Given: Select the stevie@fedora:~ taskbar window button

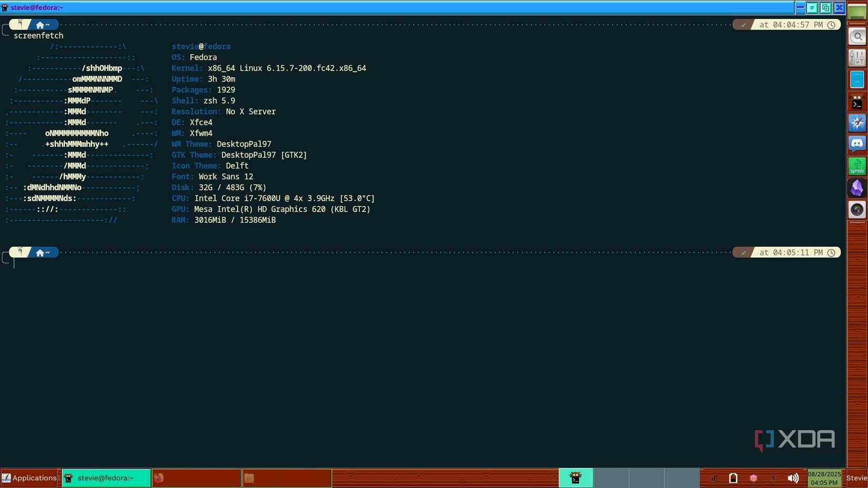Looking at the screenshot, I should point(106,478).
